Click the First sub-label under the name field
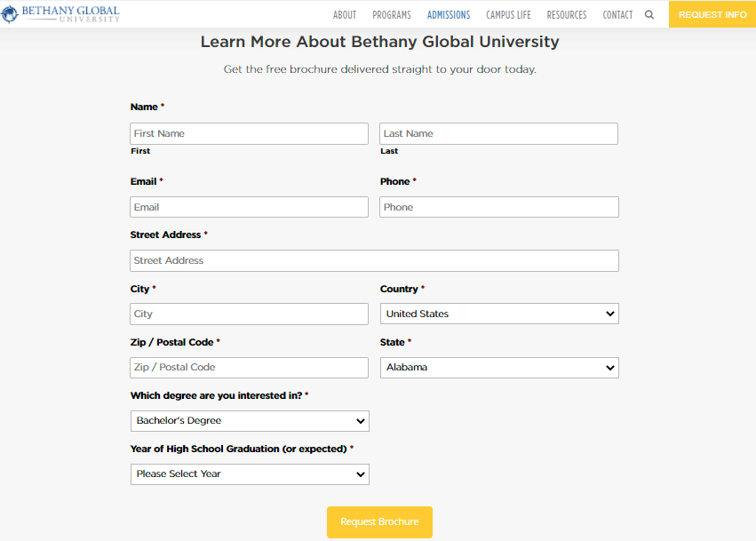Screen dimensions: 756x541 140,151
